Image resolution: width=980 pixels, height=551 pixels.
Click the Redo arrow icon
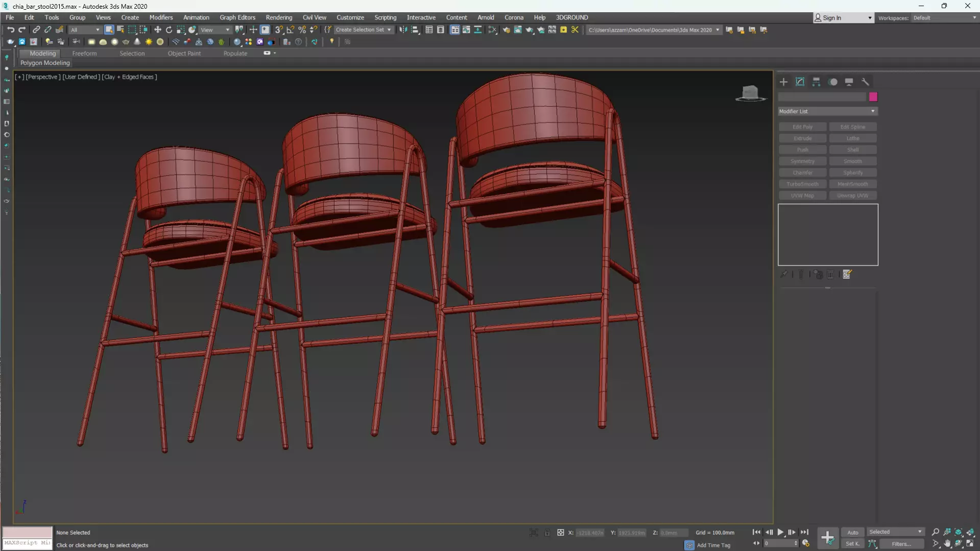click(x=22, y=30)
